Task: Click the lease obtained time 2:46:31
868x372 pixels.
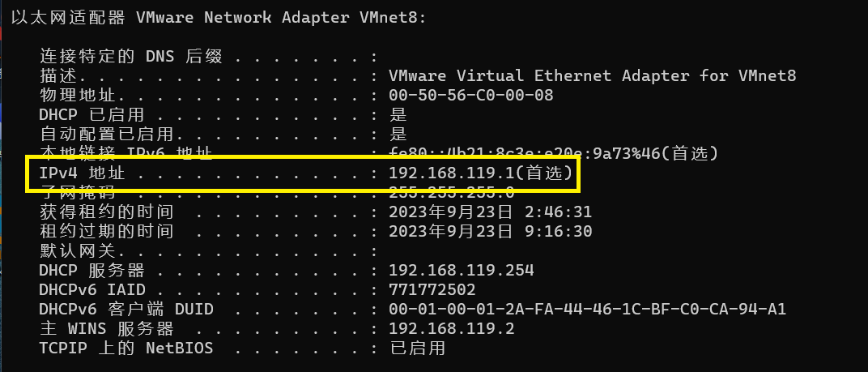Action: pos(562,212)
